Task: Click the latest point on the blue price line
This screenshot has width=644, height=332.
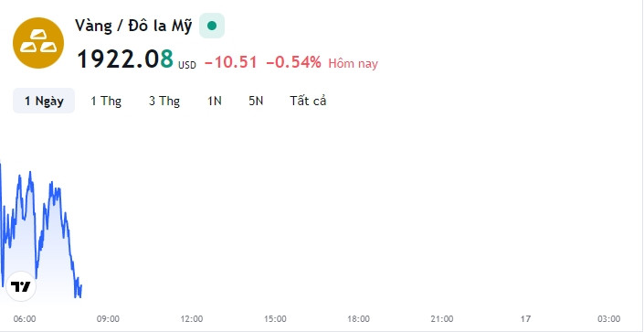Action: [81, 285]
